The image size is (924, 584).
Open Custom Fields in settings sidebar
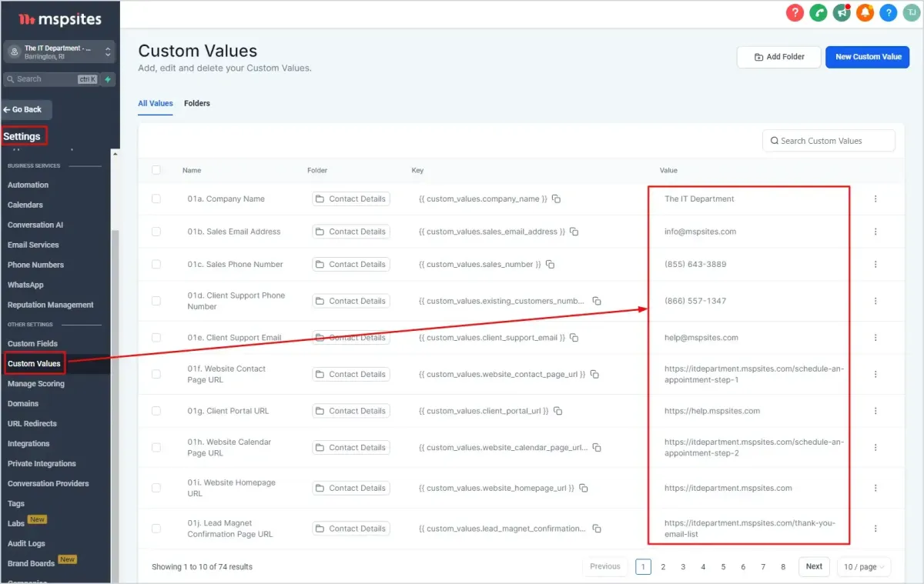pos(32,344)
